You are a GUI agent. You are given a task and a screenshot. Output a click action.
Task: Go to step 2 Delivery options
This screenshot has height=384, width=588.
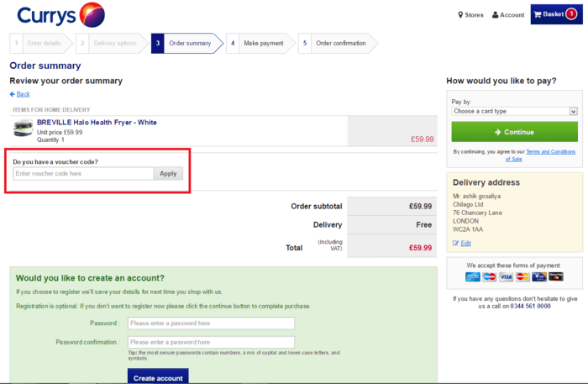pyautogui.click(x=109, y=43)
